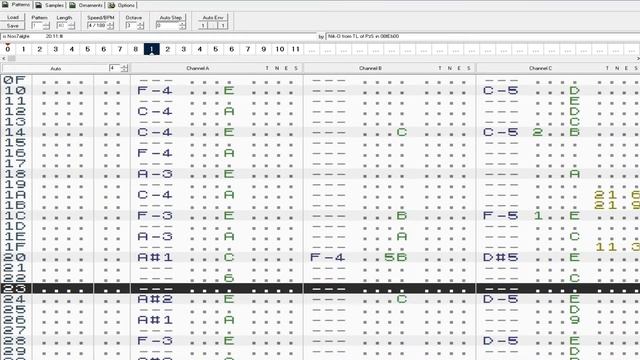
Task: Toggle the Auto Env button
Action: pyautogui.click(x=213, y=18)
